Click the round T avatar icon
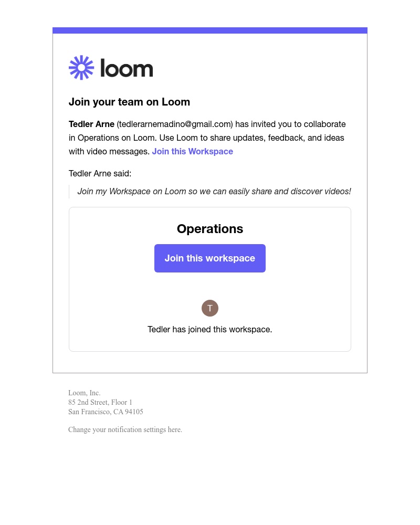 click(x=210, y=308)
